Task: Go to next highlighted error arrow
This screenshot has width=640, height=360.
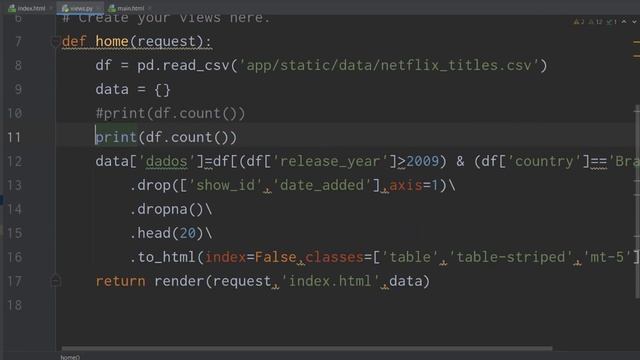Action: point(634,21)
